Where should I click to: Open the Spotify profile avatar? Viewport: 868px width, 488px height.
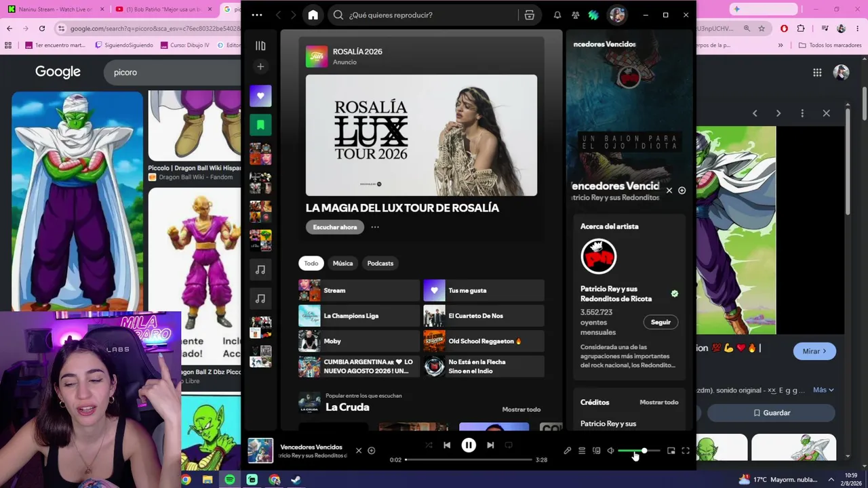[616, 15]
